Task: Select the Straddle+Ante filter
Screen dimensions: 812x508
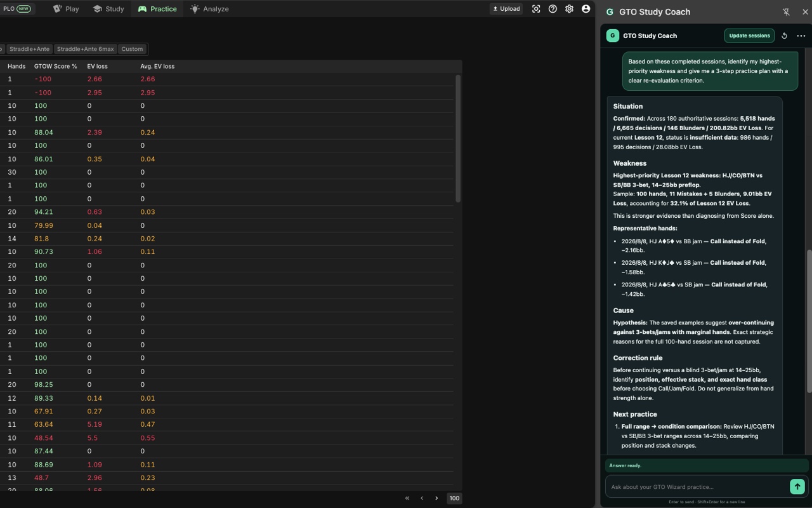Action: click(x=29, y=49)
